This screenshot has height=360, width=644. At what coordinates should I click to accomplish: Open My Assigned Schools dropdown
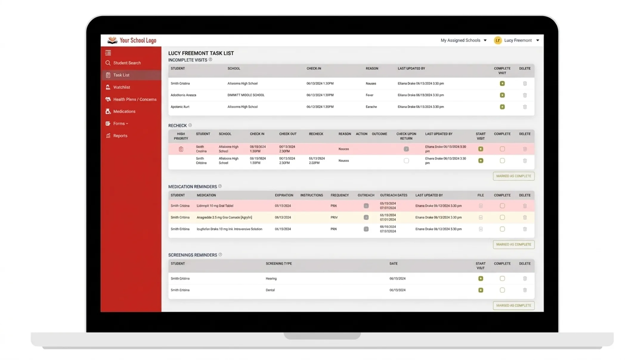(x=464, y=40)
